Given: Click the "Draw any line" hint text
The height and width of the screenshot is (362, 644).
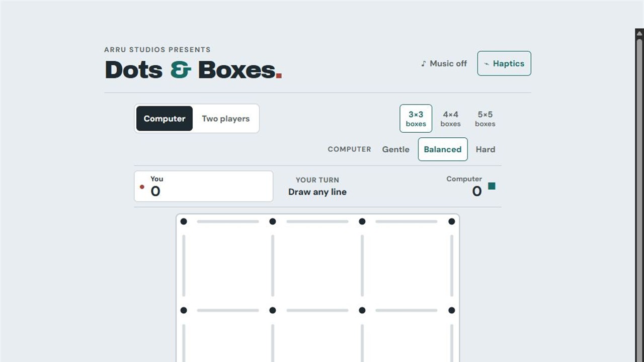Looking at the screenshot, I should [317, 192].
